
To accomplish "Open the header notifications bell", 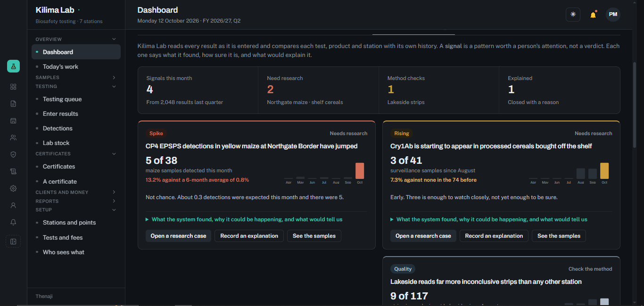I will click(x=593, y=15).
